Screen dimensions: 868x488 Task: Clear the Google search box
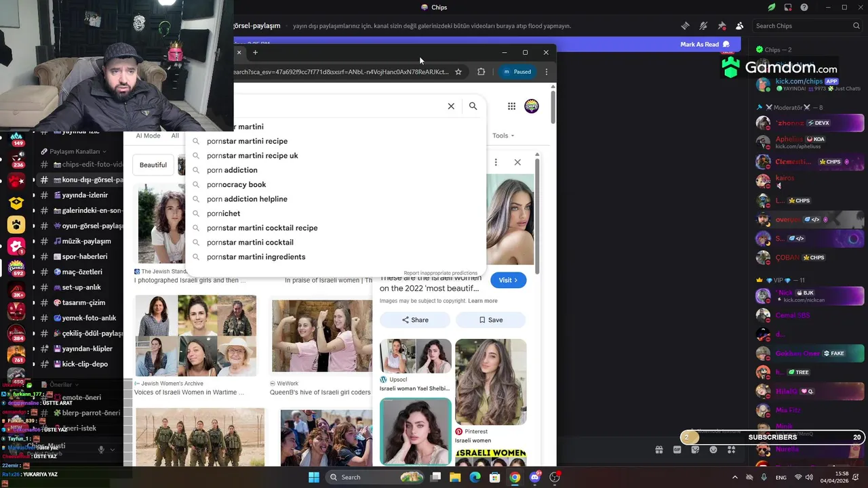[x=451, y=106]
